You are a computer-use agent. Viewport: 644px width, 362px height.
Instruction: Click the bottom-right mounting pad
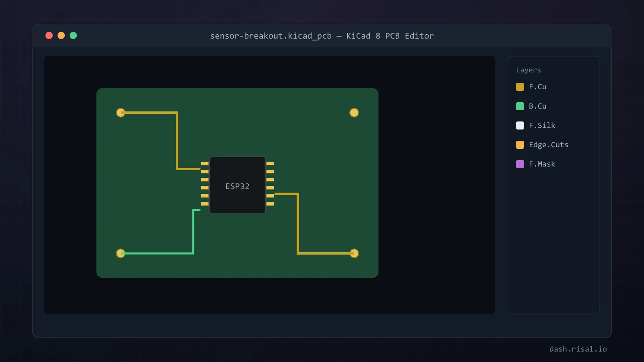354,253
